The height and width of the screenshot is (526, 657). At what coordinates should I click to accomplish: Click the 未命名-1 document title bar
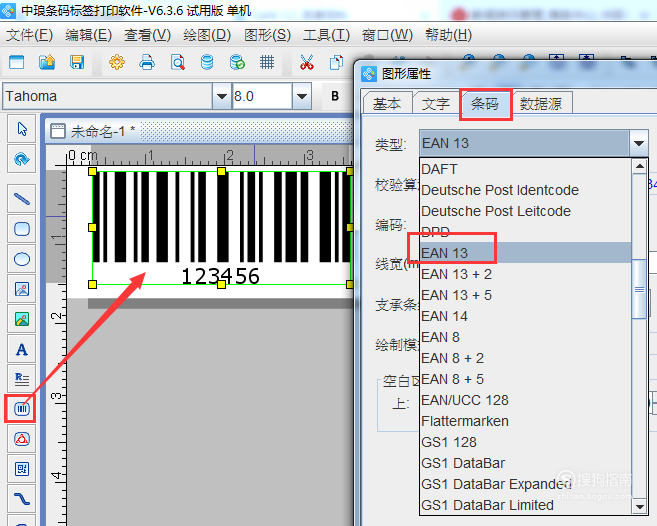click(x=199, y=131)
